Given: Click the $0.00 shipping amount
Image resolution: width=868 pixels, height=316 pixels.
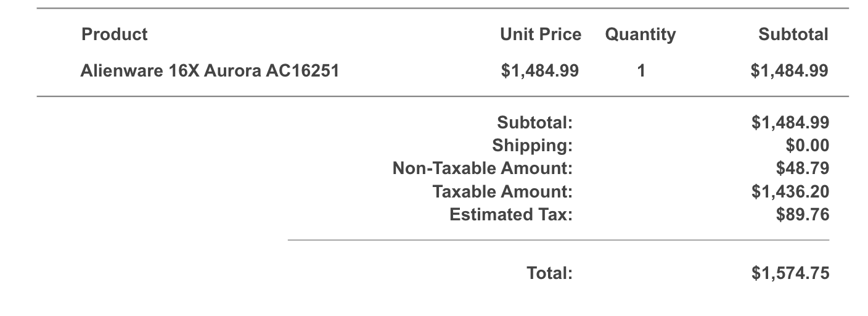Looking at the screenshot, I should click(808, 146).
